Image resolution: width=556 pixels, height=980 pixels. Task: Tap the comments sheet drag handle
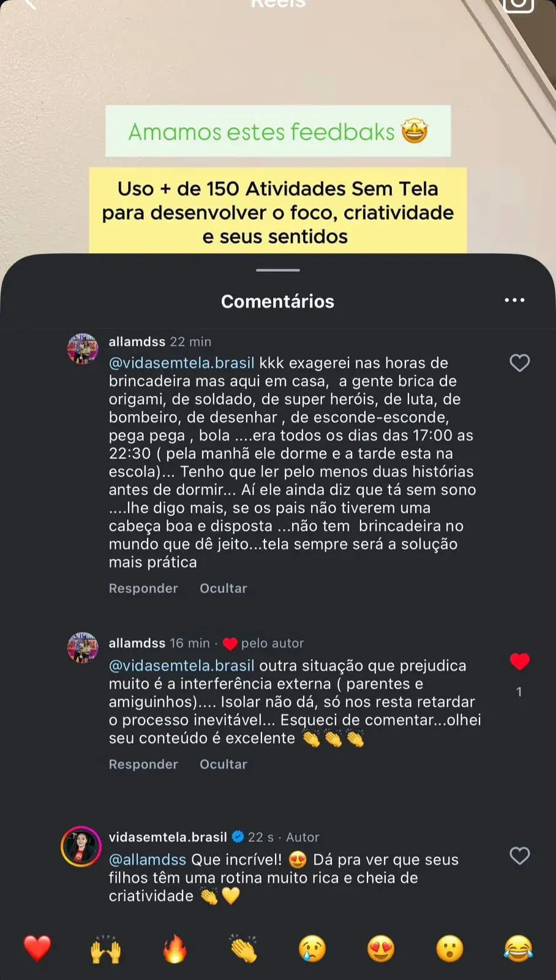point(278,270)
